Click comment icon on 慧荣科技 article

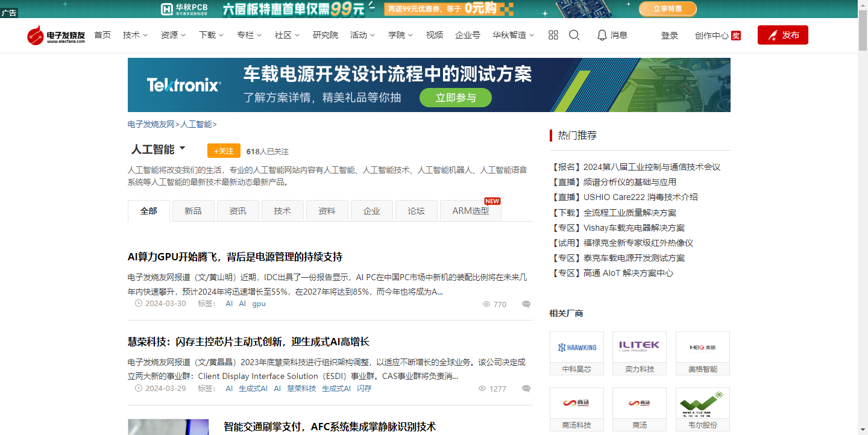[526, 389]
